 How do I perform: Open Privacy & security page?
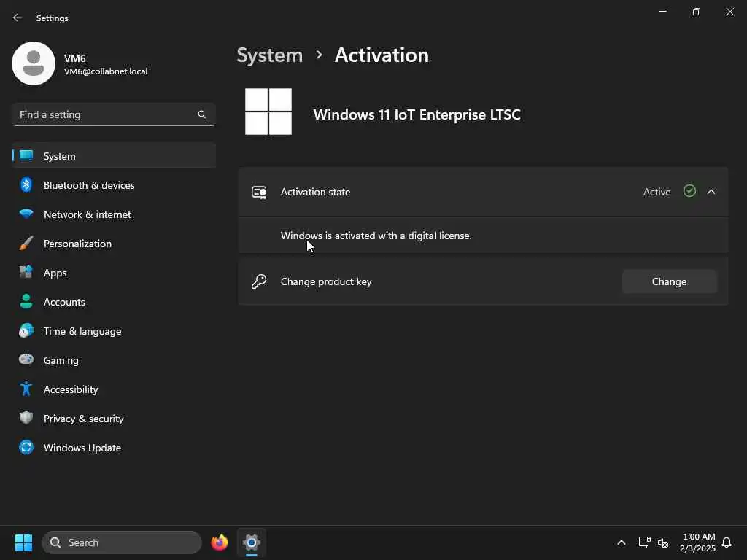[114, 419]
